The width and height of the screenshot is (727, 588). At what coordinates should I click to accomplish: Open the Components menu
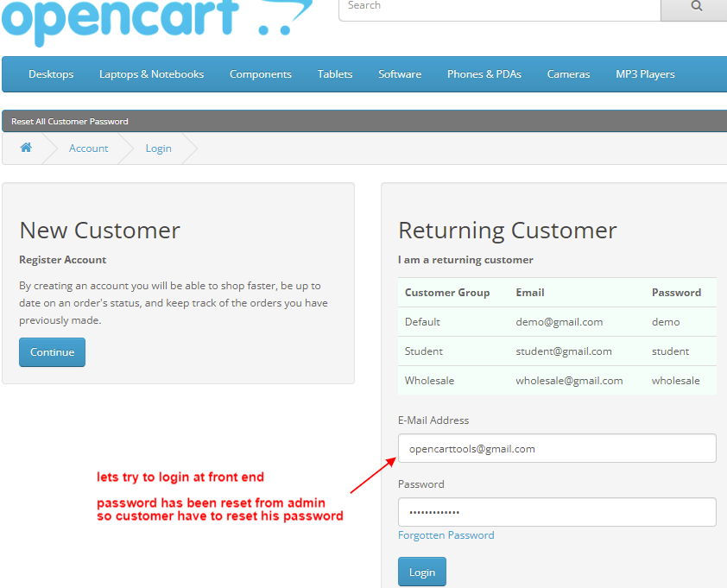pos(261,74)
